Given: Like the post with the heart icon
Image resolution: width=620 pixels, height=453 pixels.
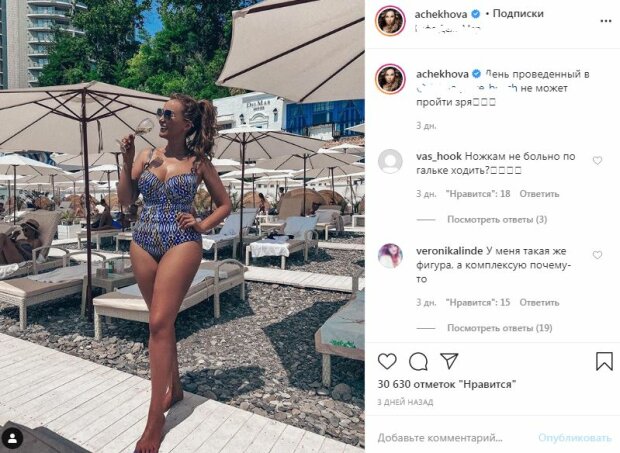Looking at the screenshot, I should pyautogui.click(x=387, y=361).
